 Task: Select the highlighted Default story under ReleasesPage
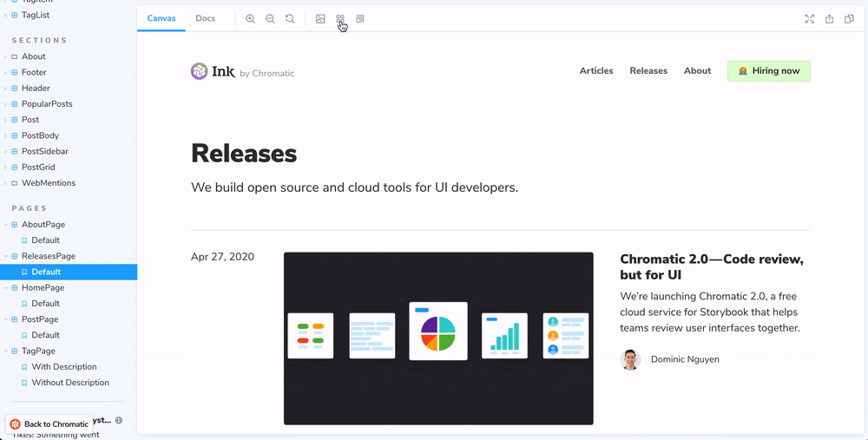[x=69, y=272]
